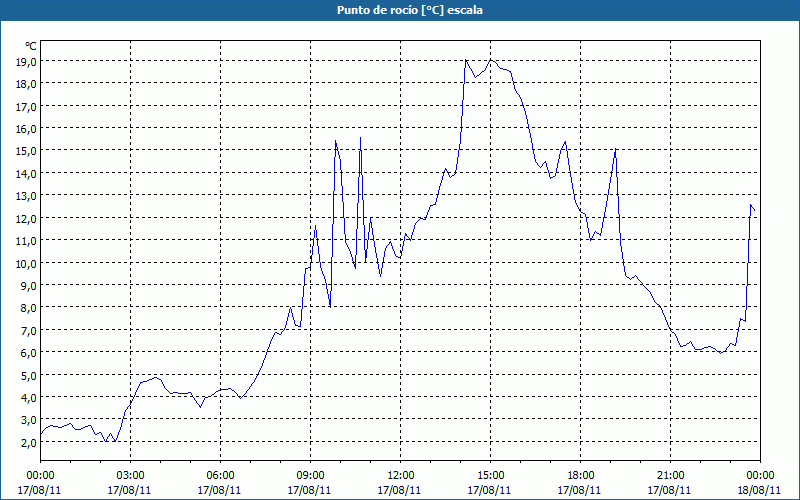800x500 pixels.
Task: Select the 14,0 y-axis value
Action: pyautogui.click(x=26, y=173)
